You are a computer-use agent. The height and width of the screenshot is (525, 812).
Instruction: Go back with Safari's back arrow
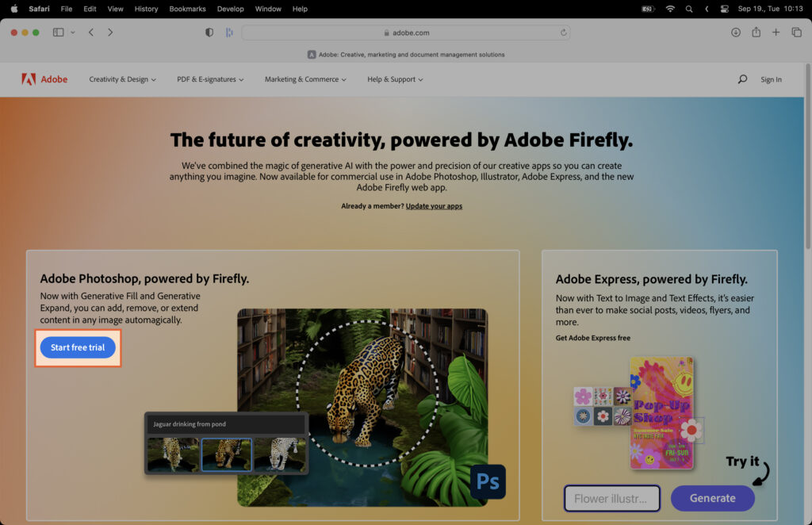91,33
